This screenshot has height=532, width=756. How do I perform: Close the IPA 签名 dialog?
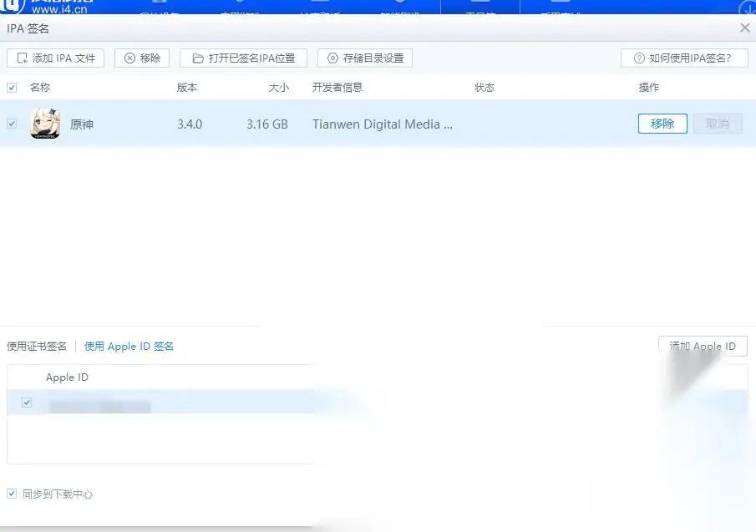point(745,28)
